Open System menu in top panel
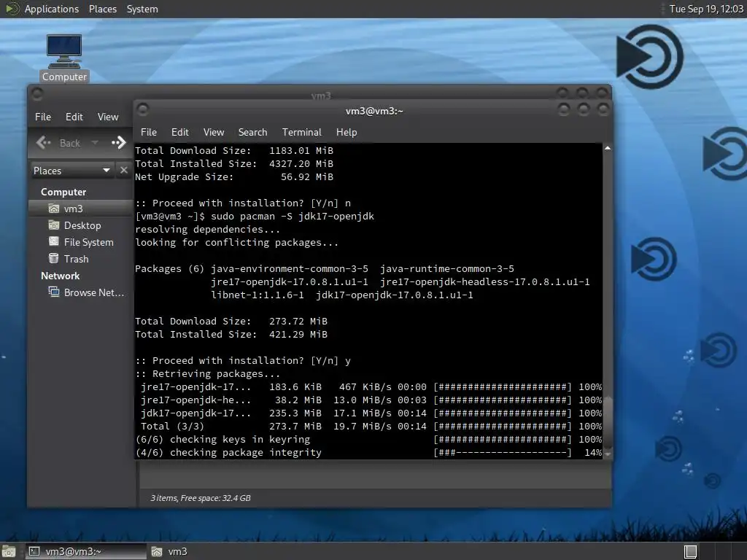This screenshot has height=560, width=747. [142, 9]
